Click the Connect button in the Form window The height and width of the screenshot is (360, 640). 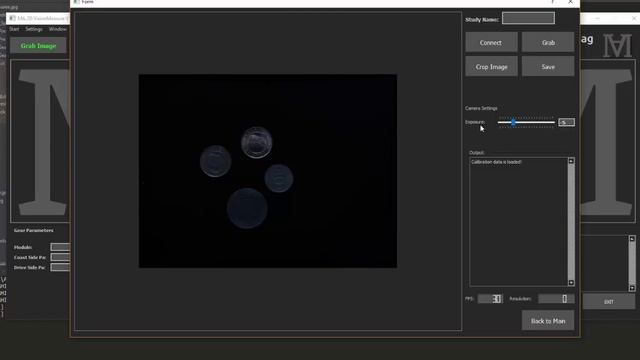tap(491, 42)
